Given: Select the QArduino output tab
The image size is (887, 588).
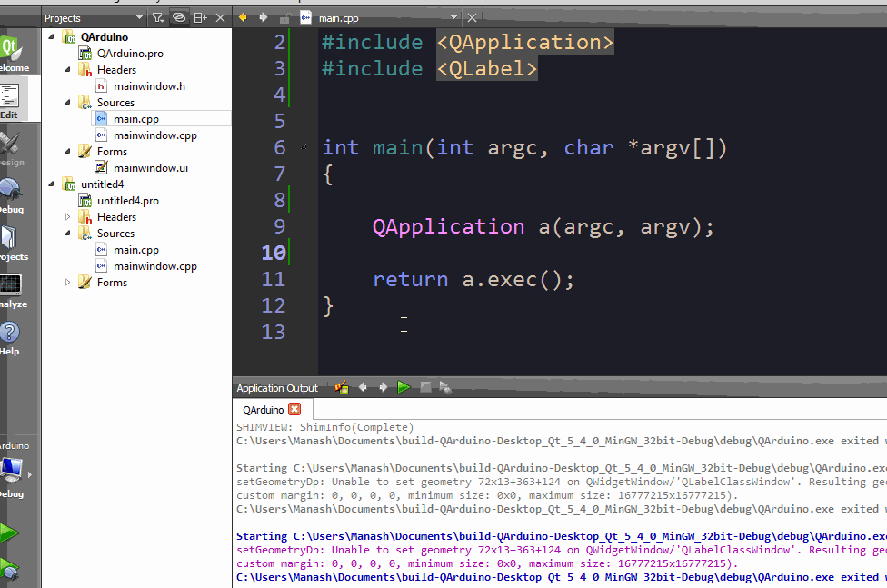Looking at the screenshot, I should [x=263, y=410].
